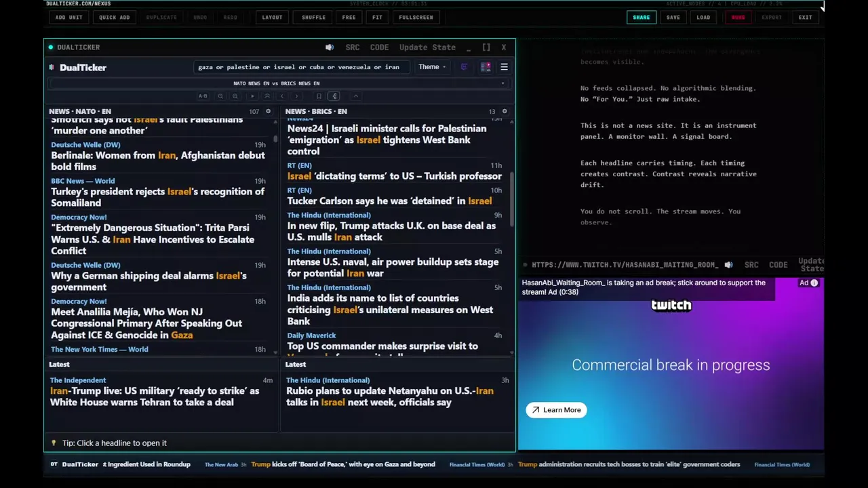
Task: Open headline Why a German shipping deal alarms
Action: (x=149, y=281)
